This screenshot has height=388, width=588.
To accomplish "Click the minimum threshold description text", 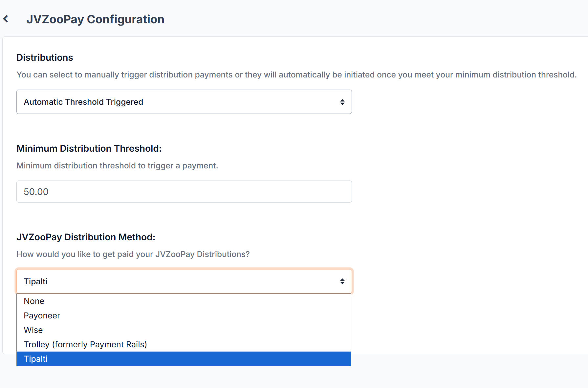I will (117, 165).
